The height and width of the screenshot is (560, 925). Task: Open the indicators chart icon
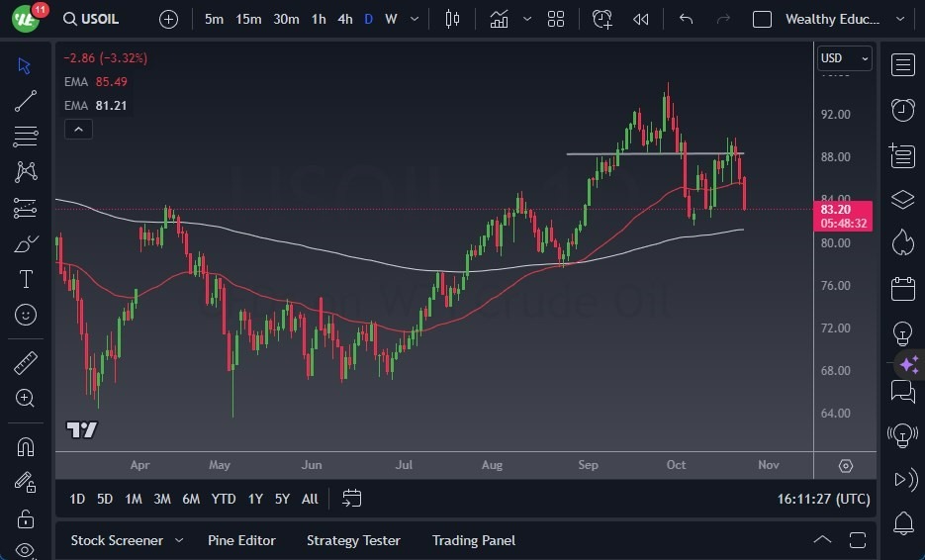pyautogui.click(x=499, y=19)
